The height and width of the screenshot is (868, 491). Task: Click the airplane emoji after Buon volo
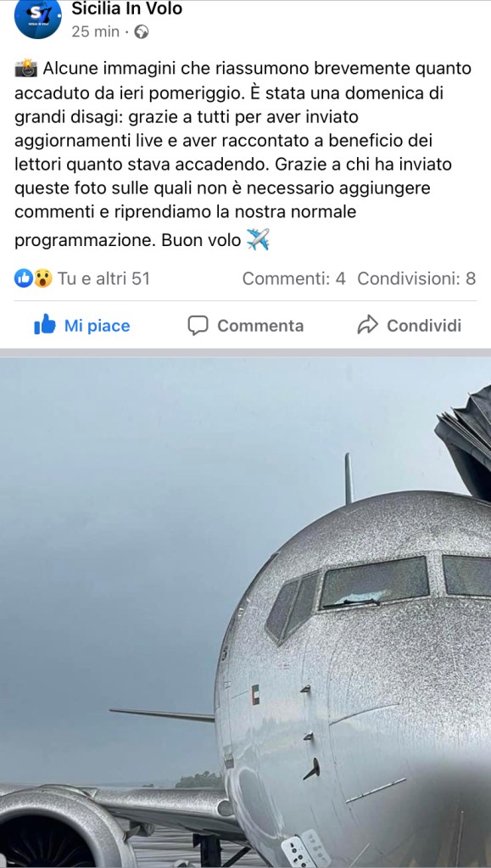pos(258,239)
